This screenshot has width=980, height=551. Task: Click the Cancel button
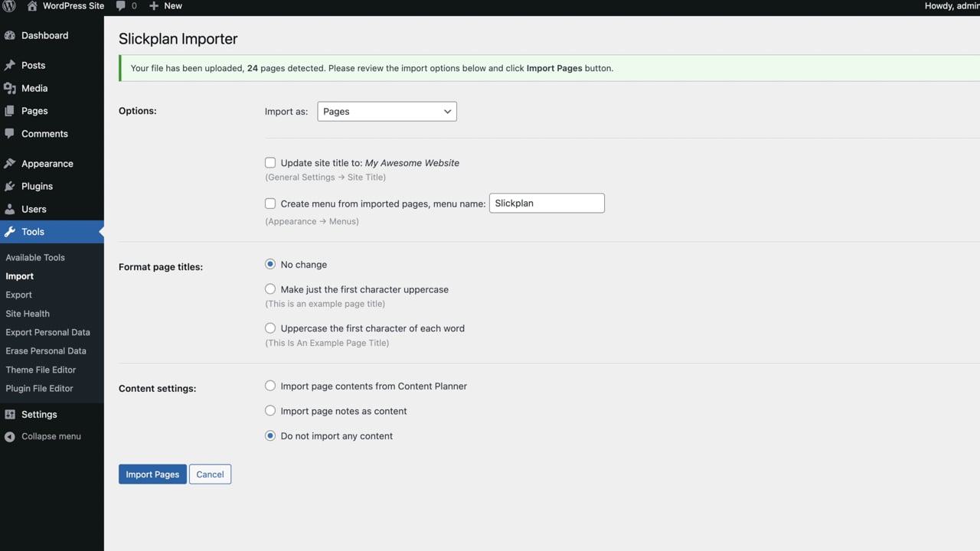tap(210, 474)
